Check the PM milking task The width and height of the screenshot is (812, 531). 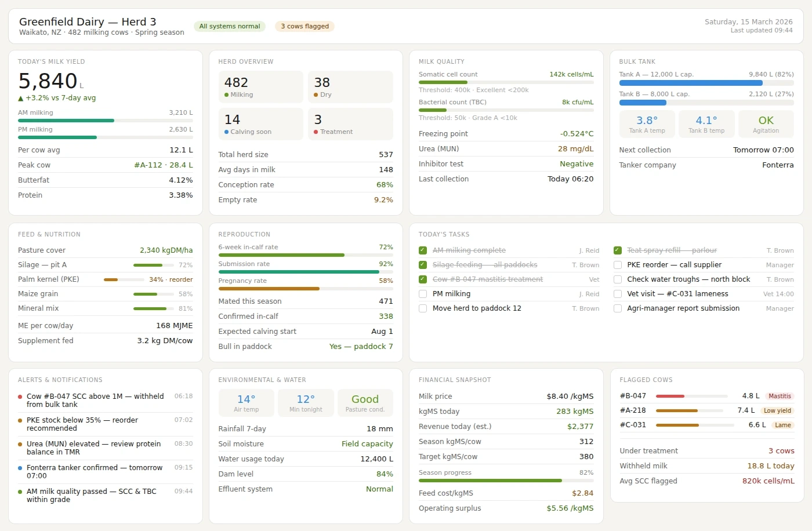[422, 293]
